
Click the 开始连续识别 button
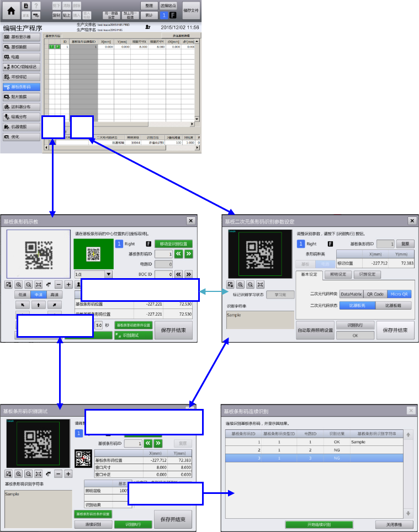coord(319,524)
